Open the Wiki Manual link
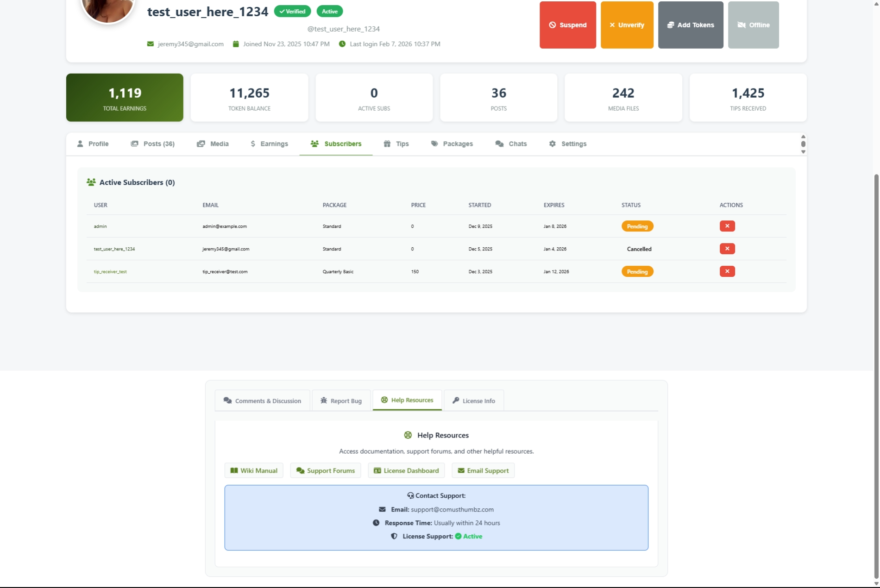This screenshot has width=880, height=588. tap(254, 470)
